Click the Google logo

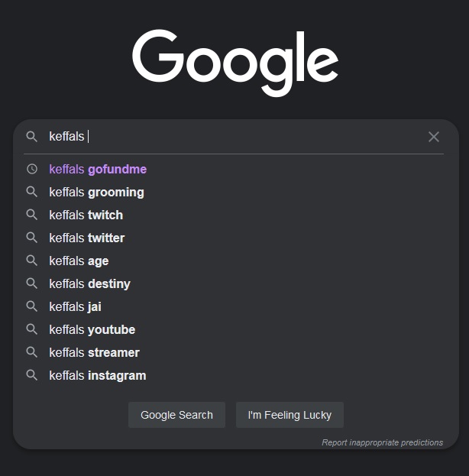[x=235, y=63]
